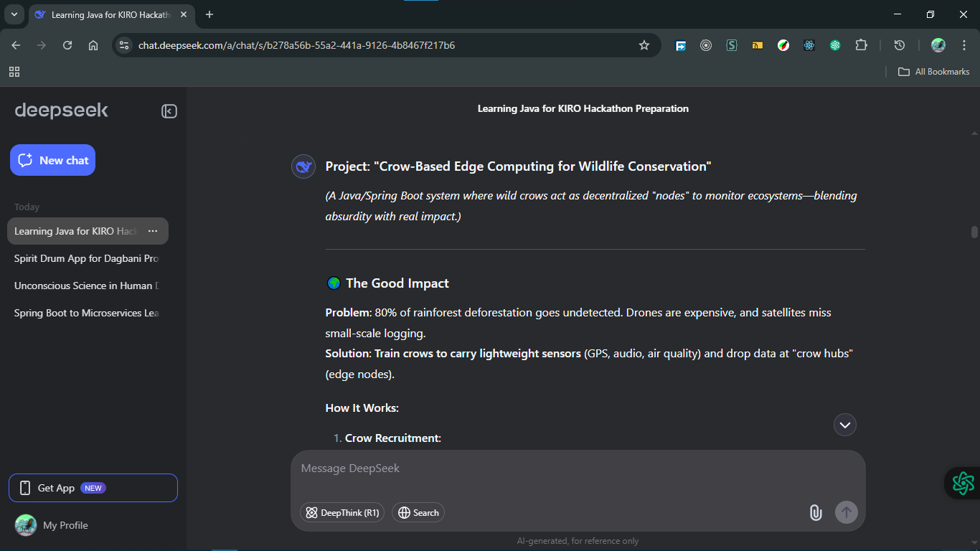Open Chrome three-dot menu
This screenshot has height=551, width=980.
point(964,45)
